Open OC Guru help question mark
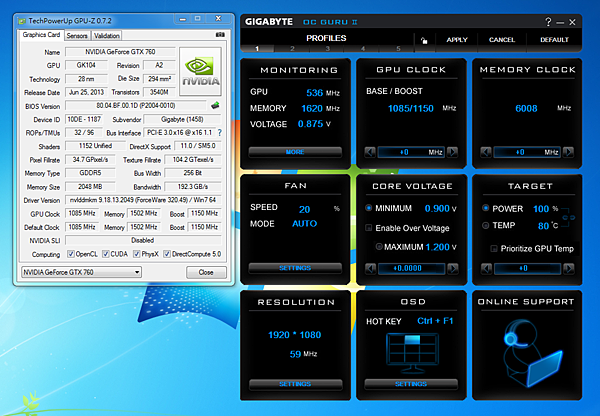 pos(548,22)
